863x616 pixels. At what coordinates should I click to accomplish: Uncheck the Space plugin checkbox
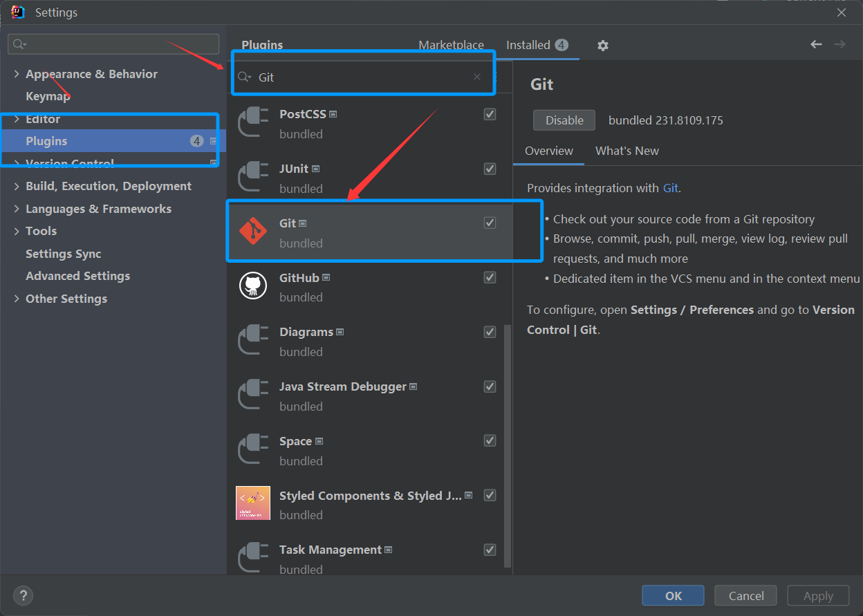pyautogui.click(x=490, y=440)
